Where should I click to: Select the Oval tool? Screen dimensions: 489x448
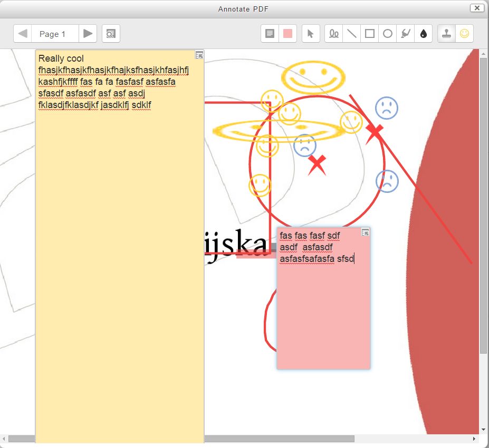tap(387, 34)
